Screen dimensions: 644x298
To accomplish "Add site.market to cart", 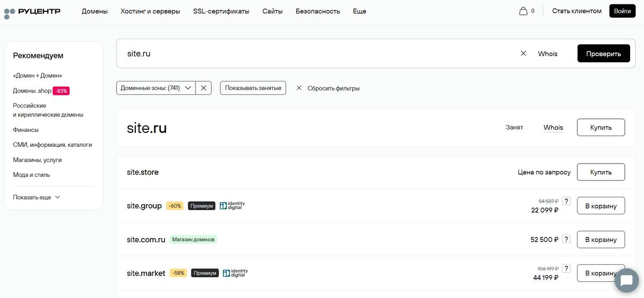I will tap(601, 273).
